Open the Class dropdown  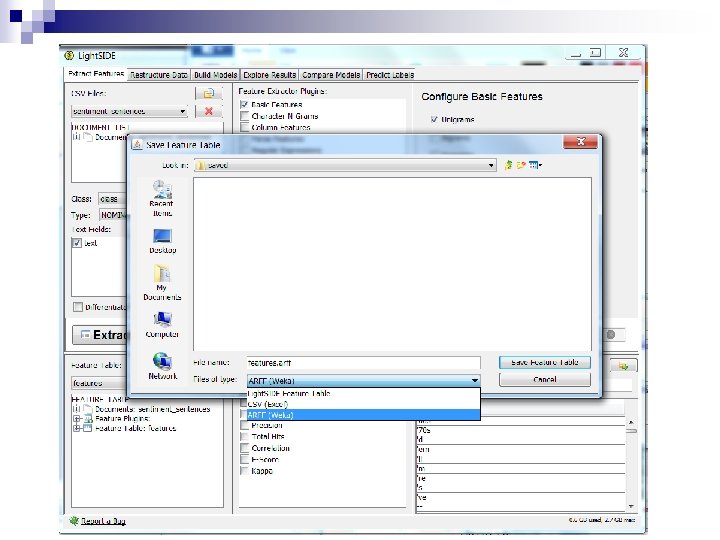point(112,199)
